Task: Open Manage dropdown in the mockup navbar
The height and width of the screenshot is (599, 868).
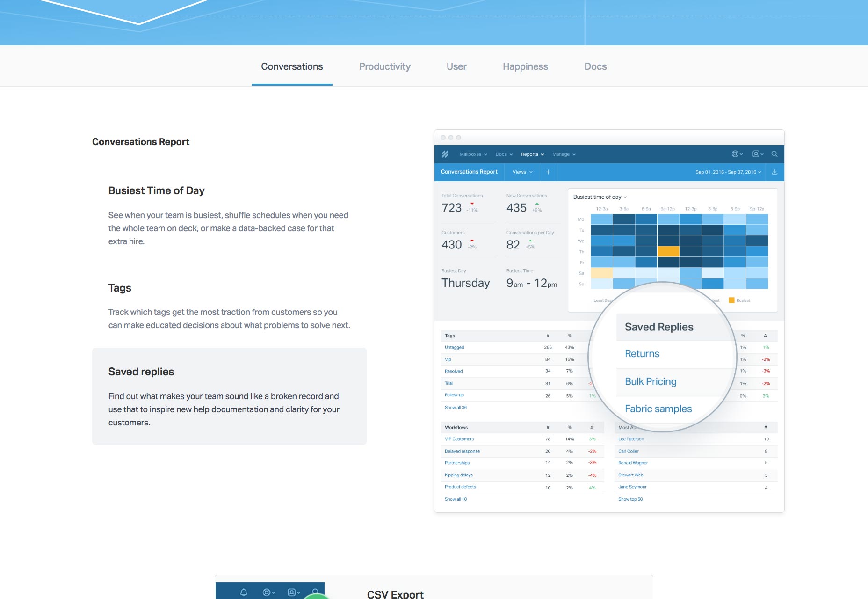Action: (564, 154)
